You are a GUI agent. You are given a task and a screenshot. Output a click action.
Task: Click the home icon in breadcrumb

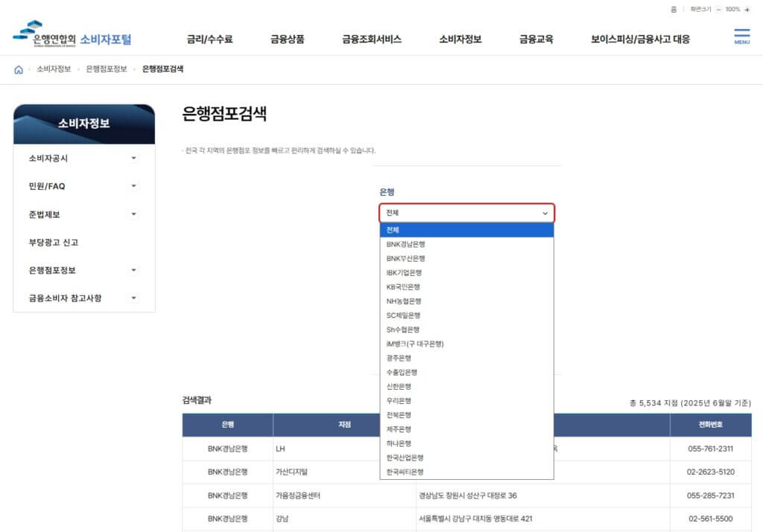point(19,69)
